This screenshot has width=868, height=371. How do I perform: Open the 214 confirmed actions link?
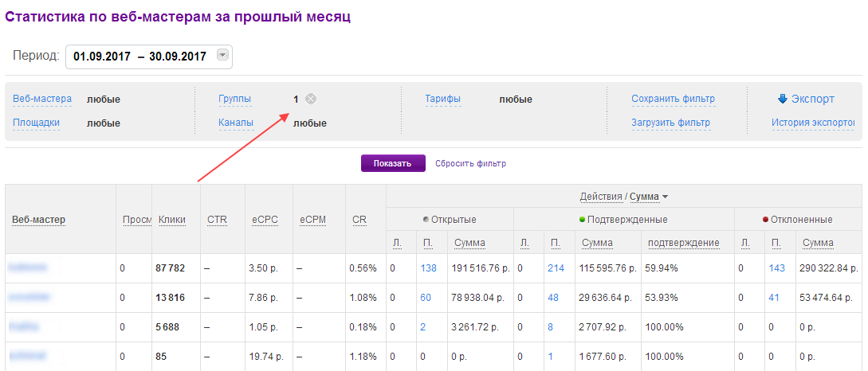pyautogui.click(x=556, y=269)
